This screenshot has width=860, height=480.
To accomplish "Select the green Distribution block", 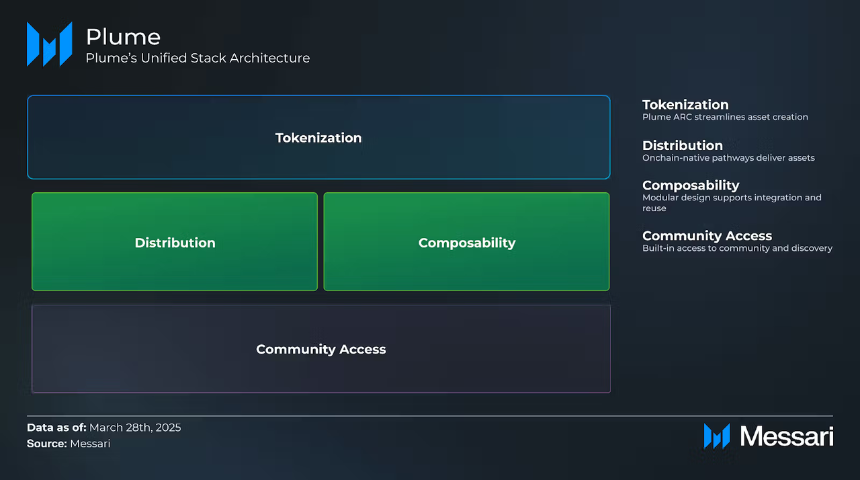I will tap(174, 241).
